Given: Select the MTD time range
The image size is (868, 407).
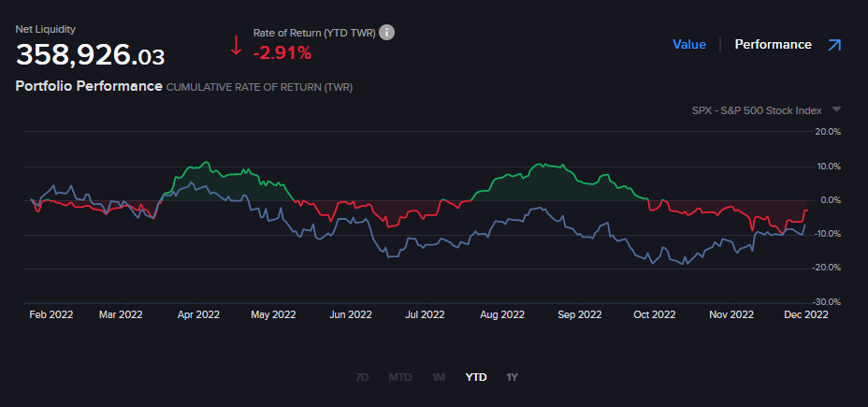Looking at the screenshot, I should [x=400, y=377].
